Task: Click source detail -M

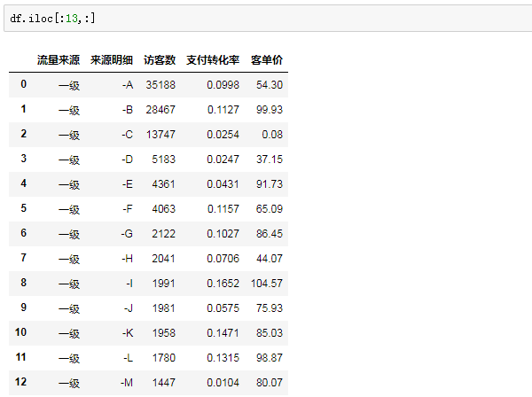Action: pyautogui.click(x=127, y=383)
